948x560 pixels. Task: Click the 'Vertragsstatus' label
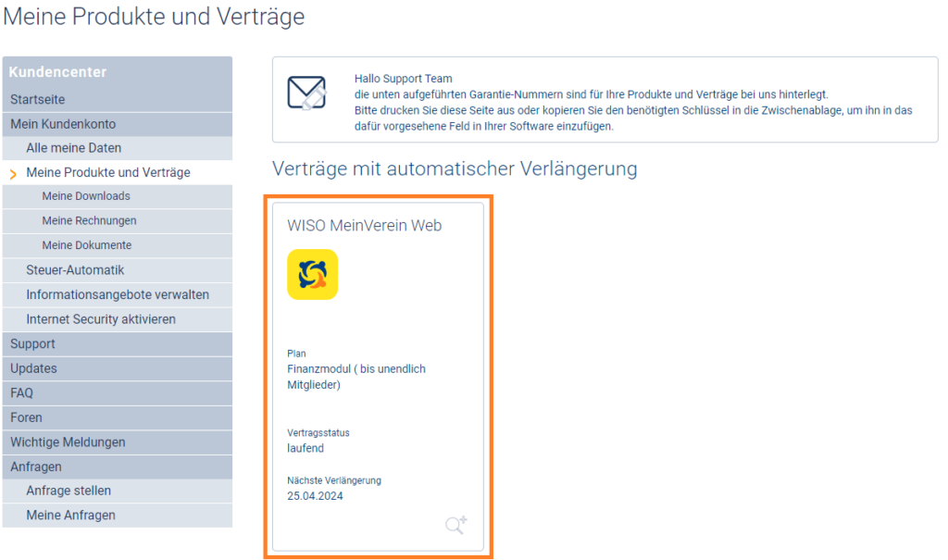pos(318,433)
